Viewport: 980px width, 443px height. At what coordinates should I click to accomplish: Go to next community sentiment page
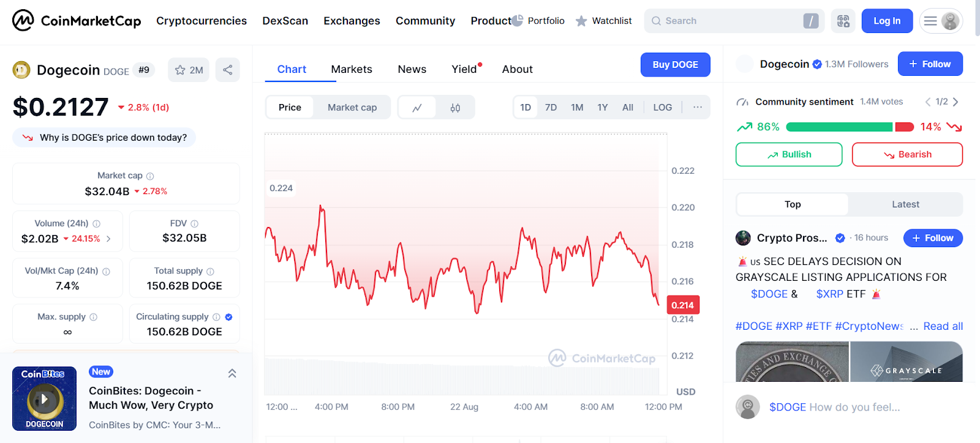[956, 102]
